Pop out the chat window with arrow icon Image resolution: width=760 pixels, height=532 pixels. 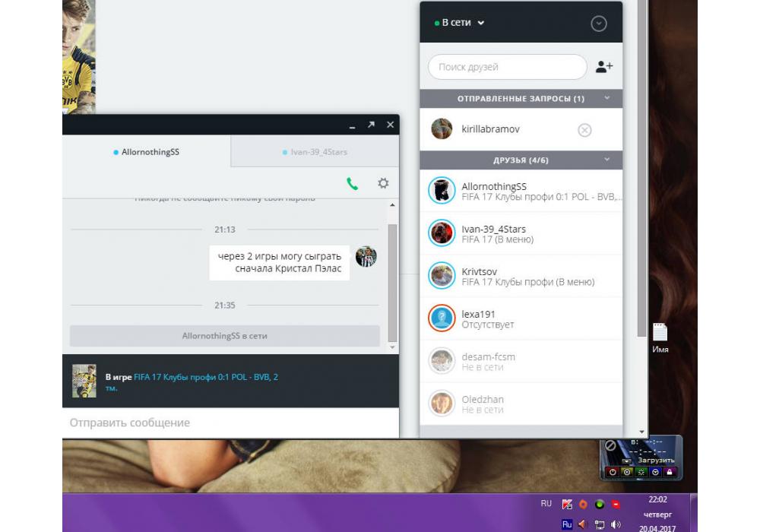(x=371, y=125)
